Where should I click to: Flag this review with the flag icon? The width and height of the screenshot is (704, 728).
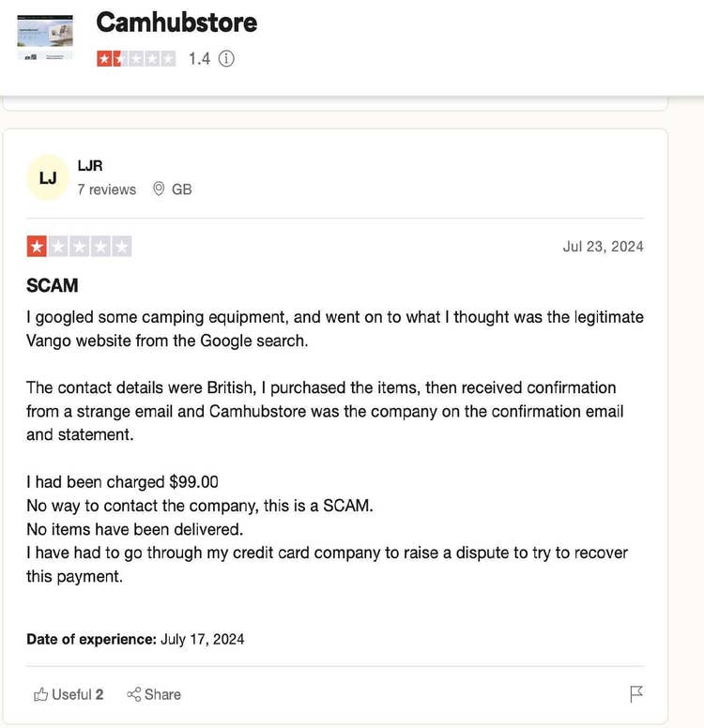coord(636,694)
